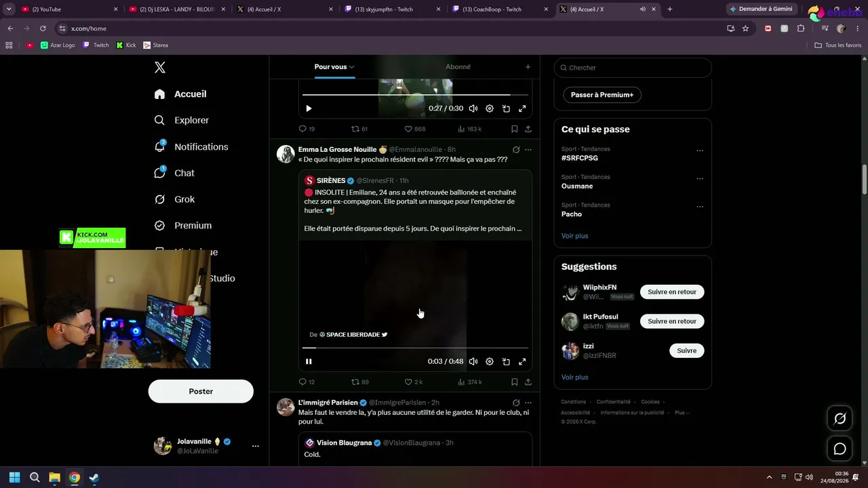Bookmark the Emma La Grosse Nouille post
Image resolution: width=868 pixels, height=488 pixels.
click(514, 382)
